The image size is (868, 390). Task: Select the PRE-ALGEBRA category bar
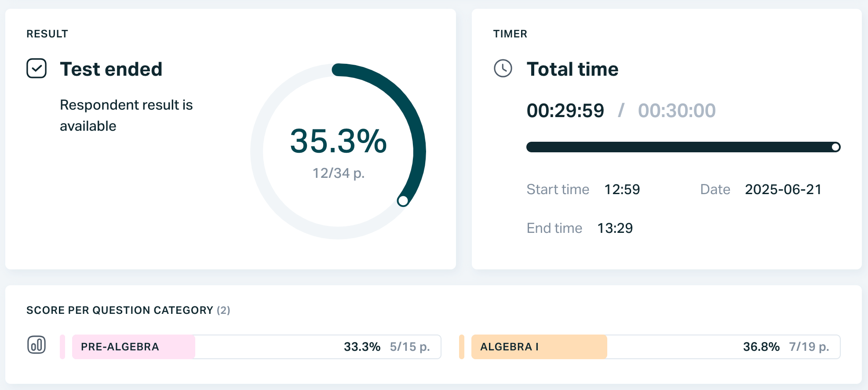click(256, 347)
